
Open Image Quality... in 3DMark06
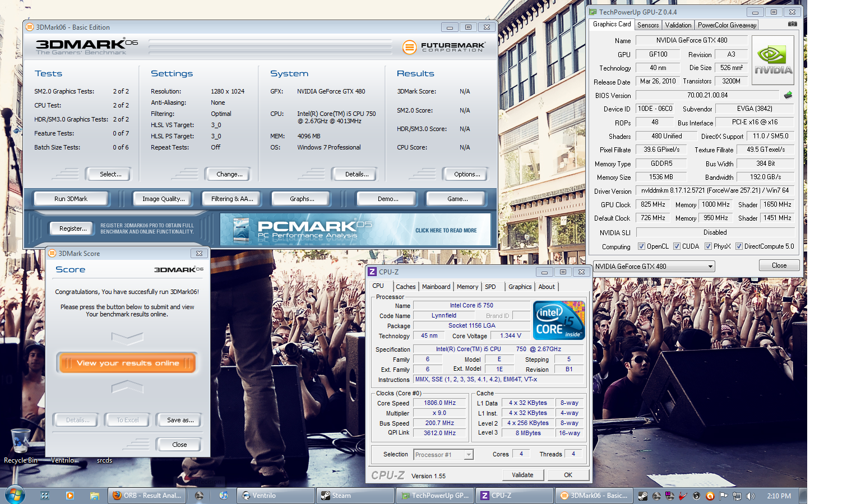163,199
